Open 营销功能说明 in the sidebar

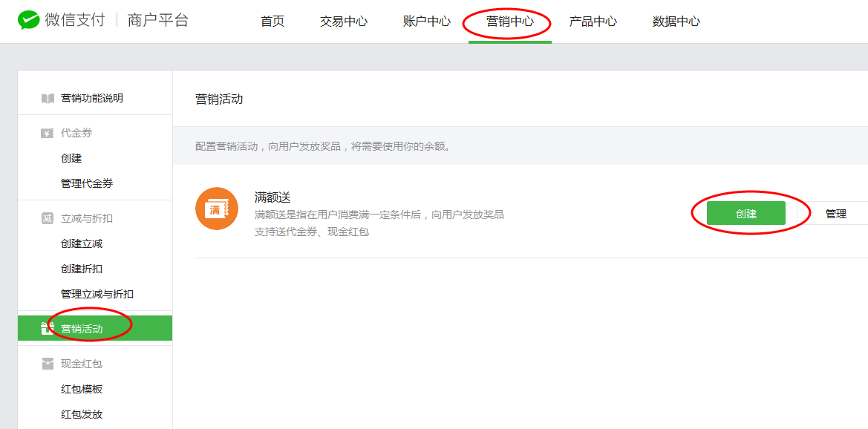(92, 99)
